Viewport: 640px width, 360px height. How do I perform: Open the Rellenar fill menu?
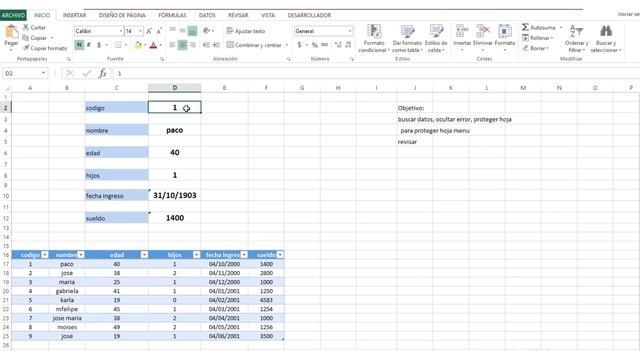(x=538, y=38)
